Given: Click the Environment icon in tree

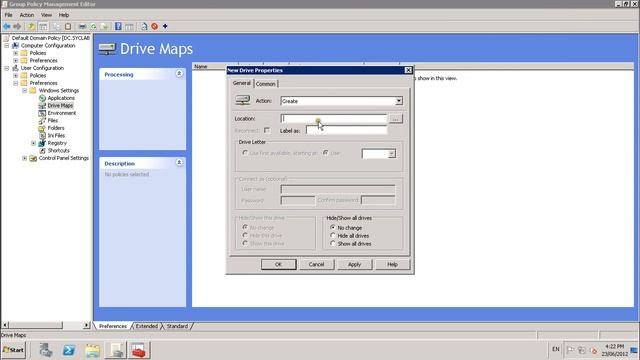Looking at the screenshot, I should [x=42, y=113].
